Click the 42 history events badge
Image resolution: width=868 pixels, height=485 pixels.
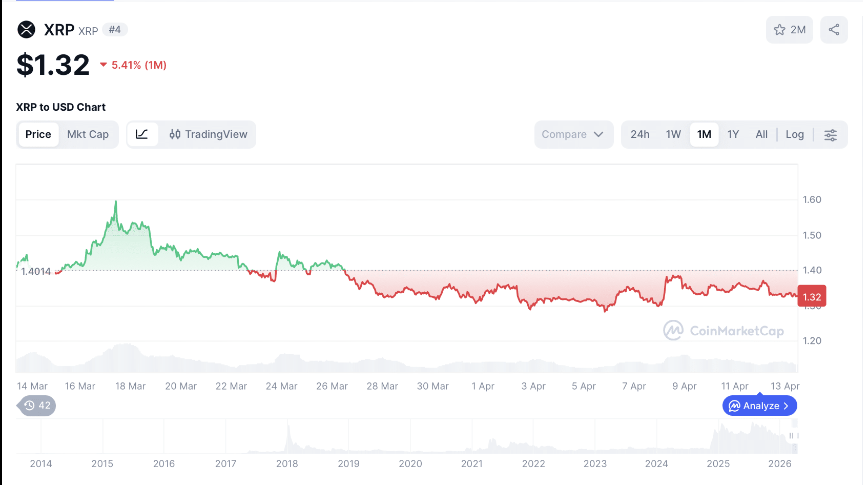click(x=37, y=406)
